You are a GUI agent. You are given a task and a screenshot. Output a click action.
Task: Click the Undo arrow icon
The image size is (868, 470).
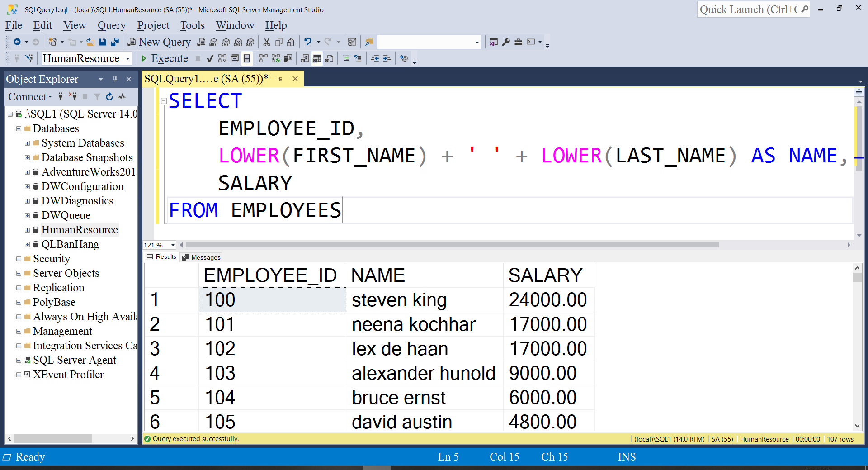[x=308, y=42]
